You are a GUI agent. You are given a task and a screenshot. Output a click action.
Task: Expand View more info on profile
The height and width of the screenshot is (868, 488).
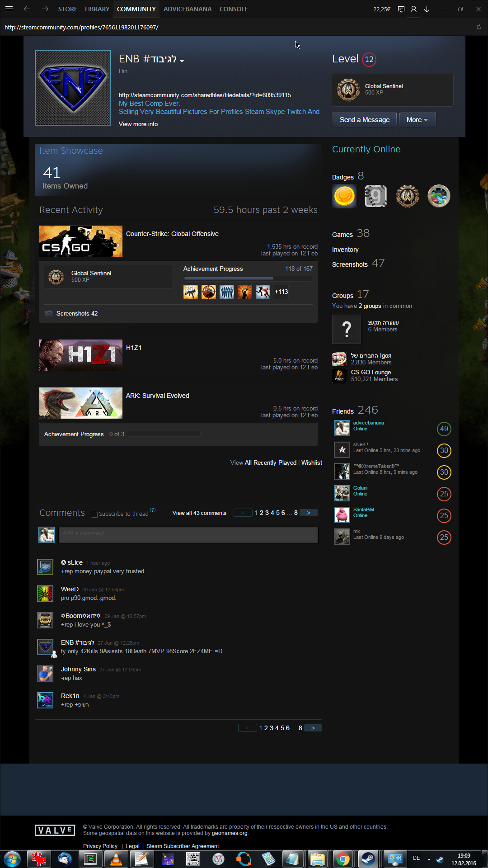[x=138, y=124]
